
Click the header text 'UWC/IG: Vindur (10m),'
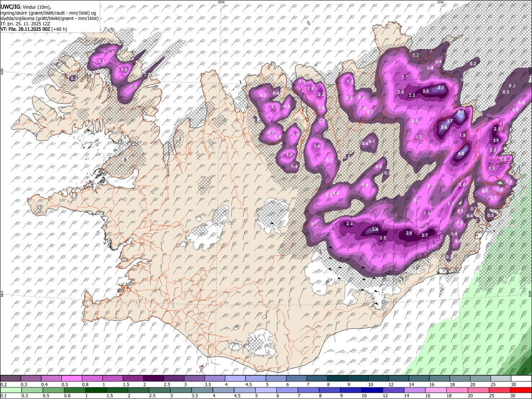coord(26,7)
